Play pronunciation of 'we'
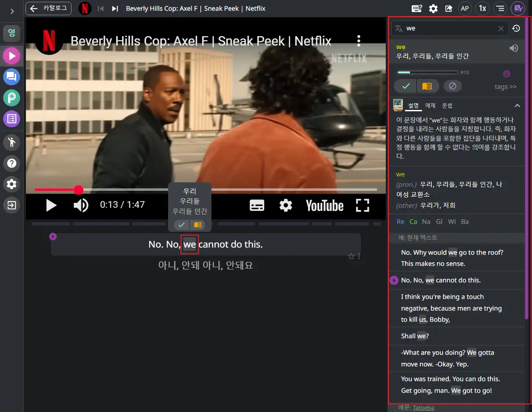This screenshot has width=532, height=412. [x=514, y=48]
